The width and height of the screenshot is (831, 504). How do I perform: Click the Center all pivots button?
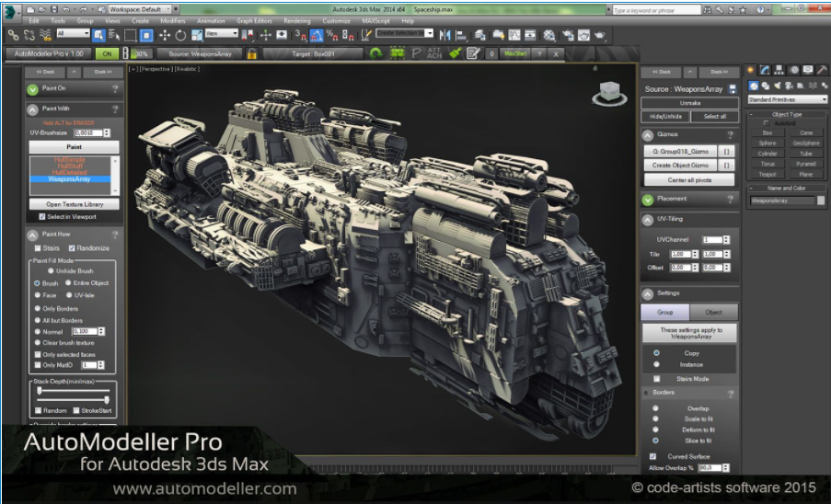point(689,180)
